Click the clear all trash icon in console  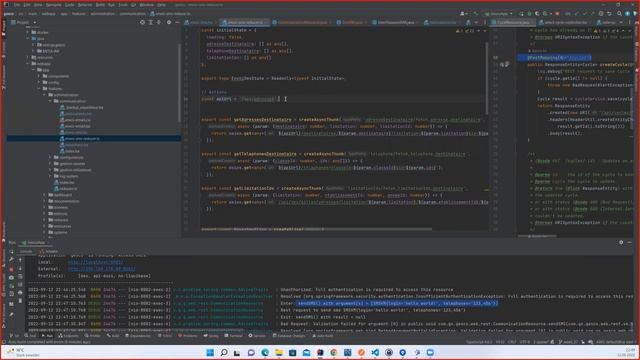(x=20, y=301)
